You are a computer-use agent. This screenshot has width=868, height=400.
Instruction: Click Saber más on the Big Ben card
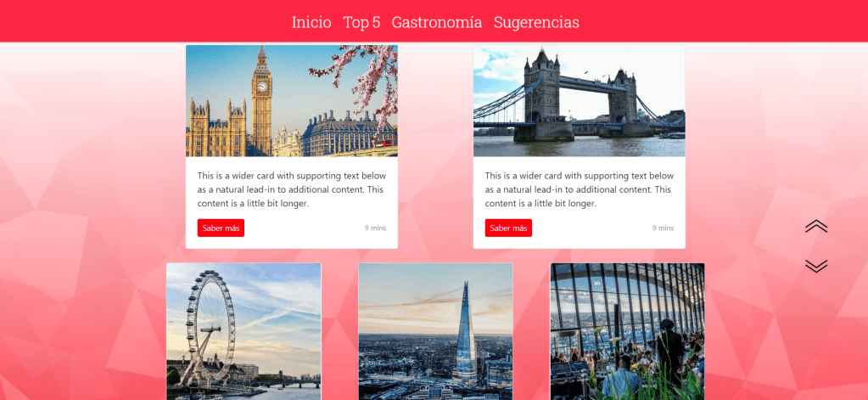click(221, 228)
